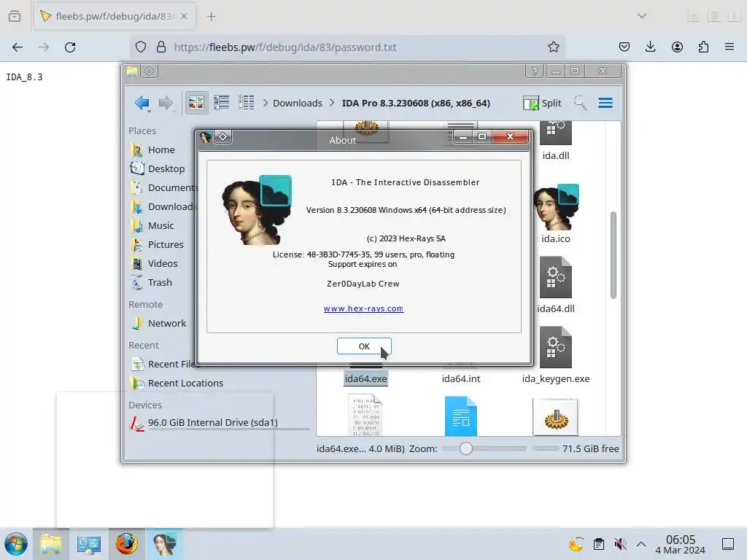The height and width of the screenshot is (560, 747).
Task: Switch file manager to Compact view
Action: point(222,103)
